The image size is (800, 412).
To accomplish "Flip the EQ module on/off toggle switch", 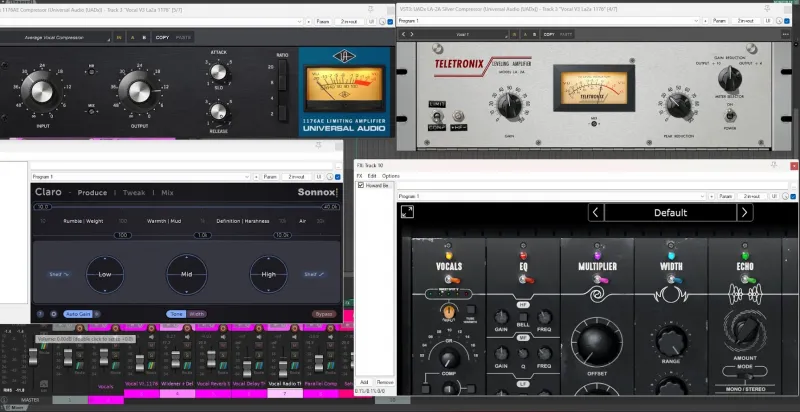I will (x=526, y=279).
